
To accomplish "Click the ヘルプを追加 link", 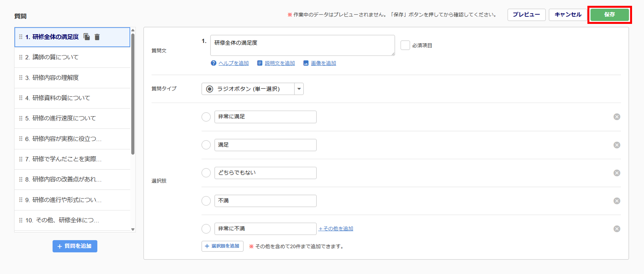I will tap(233, 63).
